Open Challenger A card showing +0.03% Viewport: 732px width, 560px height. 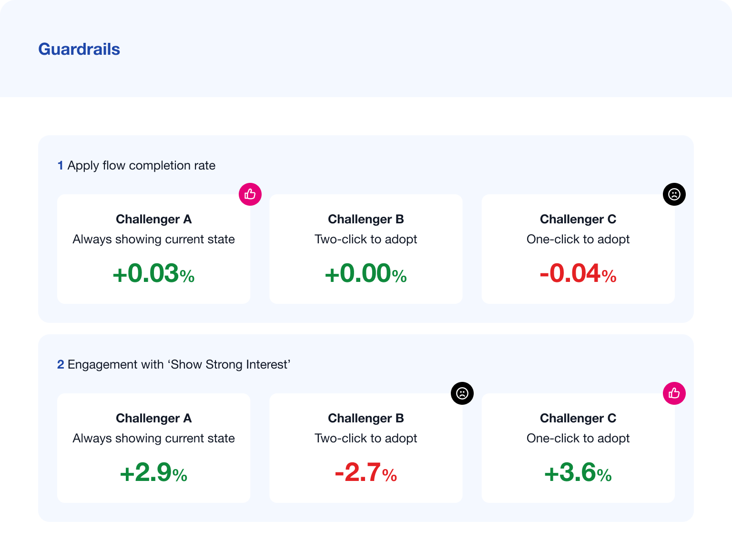pyautogui.click(x=154, y=249)
